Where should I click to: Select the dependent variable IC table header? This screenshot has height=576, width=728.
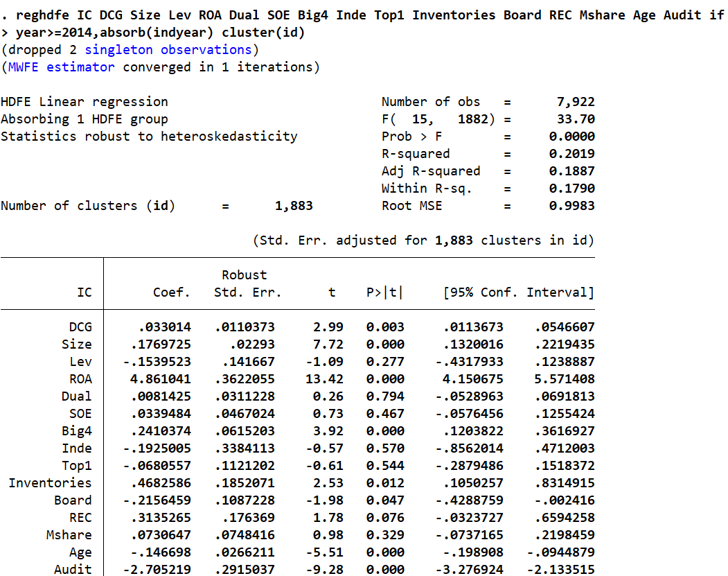(84, 293)
